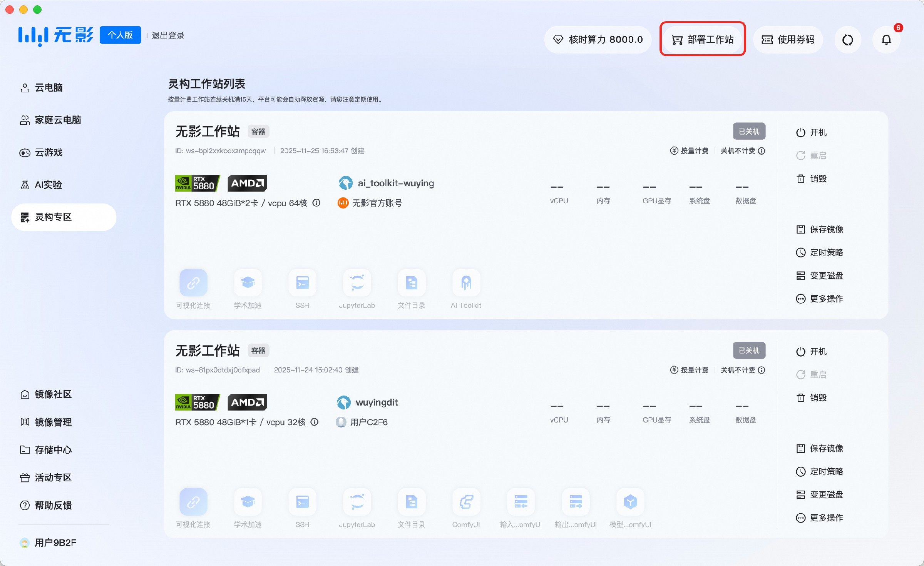Expand 更多操作 on the second workstation

click(819, 518)
